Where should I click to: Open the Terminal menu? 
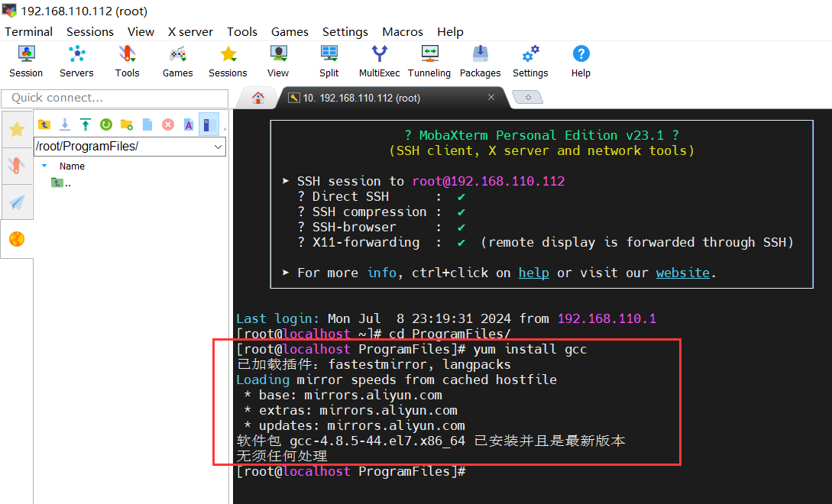tap(29, 32)
